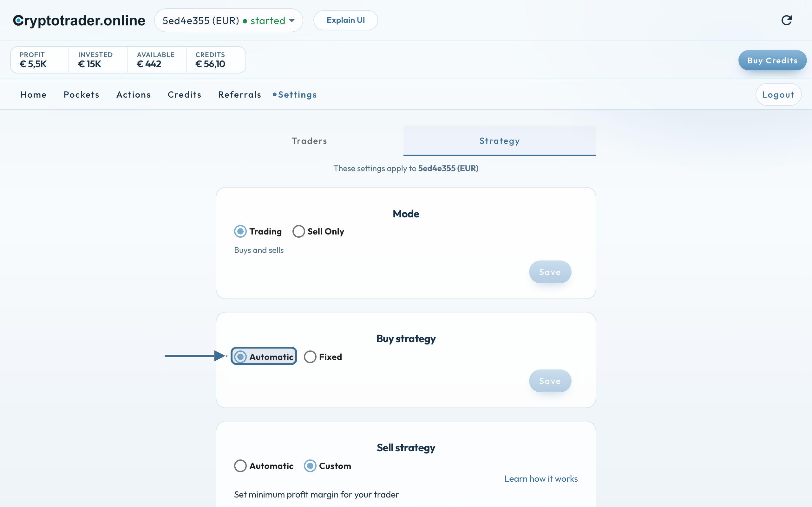Click the Buy Credits button
812x507 pixels.
[x=772, y=60]
